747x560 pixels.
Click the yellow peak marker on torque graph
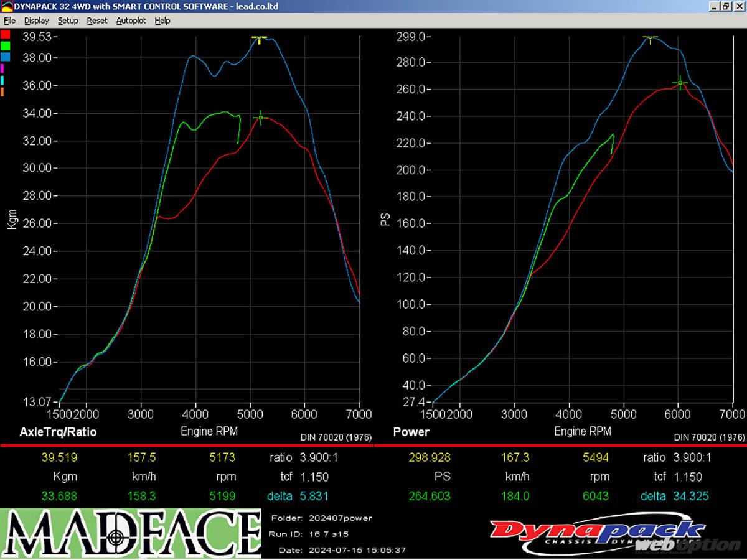(260, 39)
